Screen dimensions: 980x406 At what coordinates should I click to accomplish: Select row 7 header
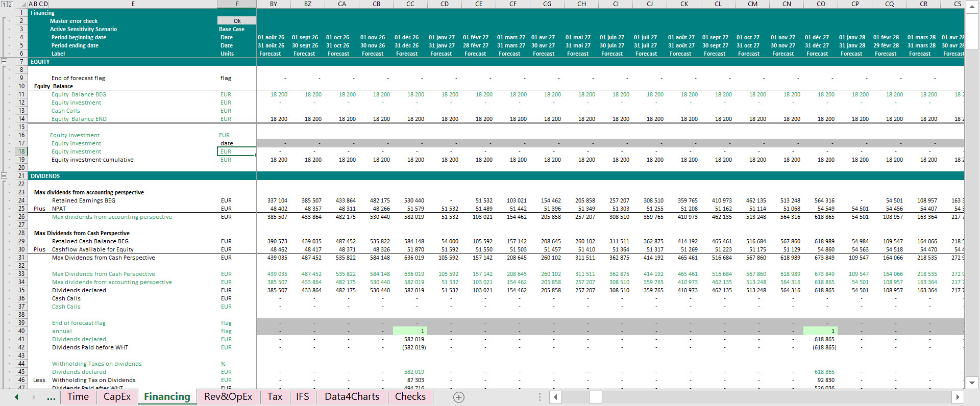pos(21,62)
